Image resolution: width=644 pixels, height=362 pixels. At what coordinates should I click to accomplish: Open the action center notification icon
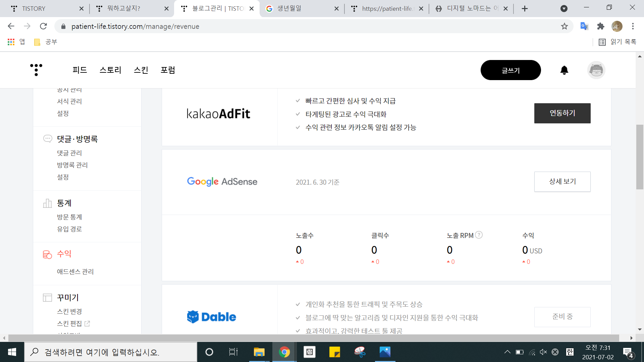pyautogui.click(x=628, y=352)
